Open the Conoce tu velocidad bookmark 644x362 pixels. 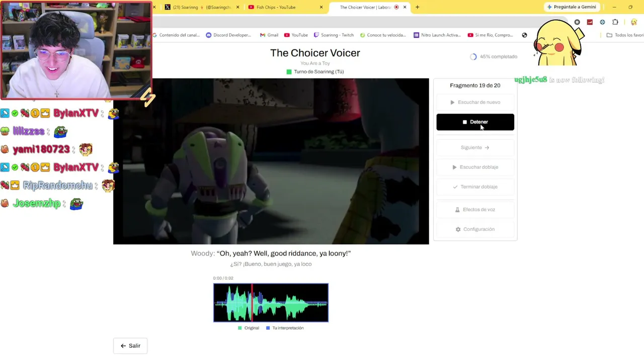tap(383, 35)
